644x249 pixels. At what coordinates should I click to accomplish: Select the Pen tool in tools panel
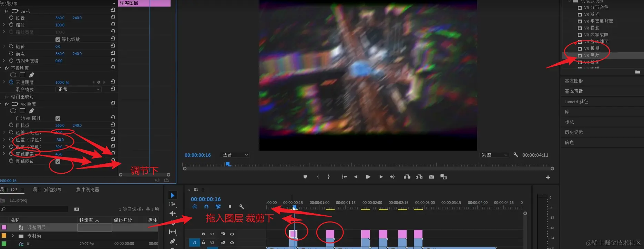[173, 241]
